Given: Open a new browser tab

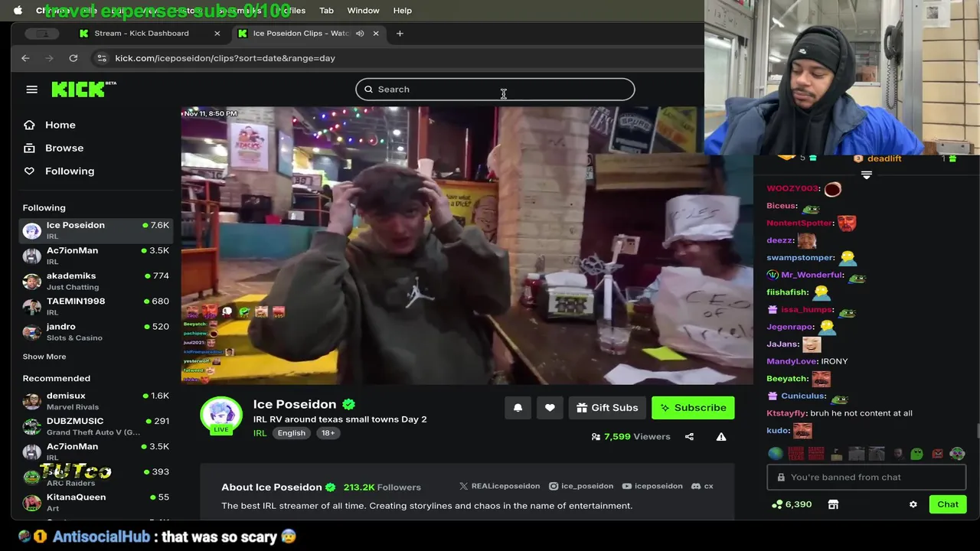Looking at the screenshot, I should point(400,33).
